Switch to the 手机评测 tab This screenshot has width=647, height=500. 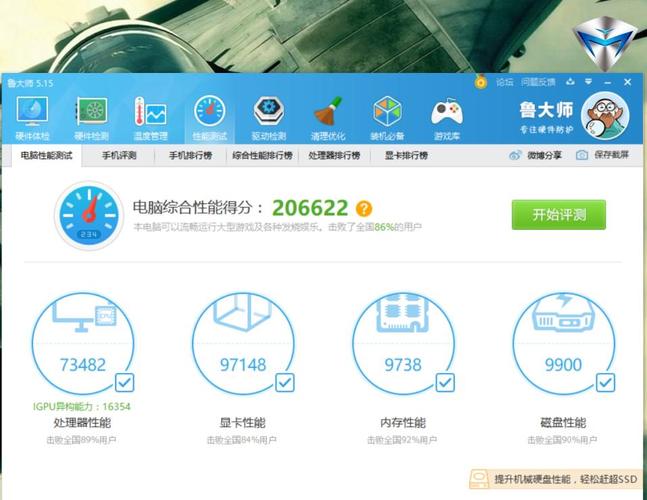[119, 156]
